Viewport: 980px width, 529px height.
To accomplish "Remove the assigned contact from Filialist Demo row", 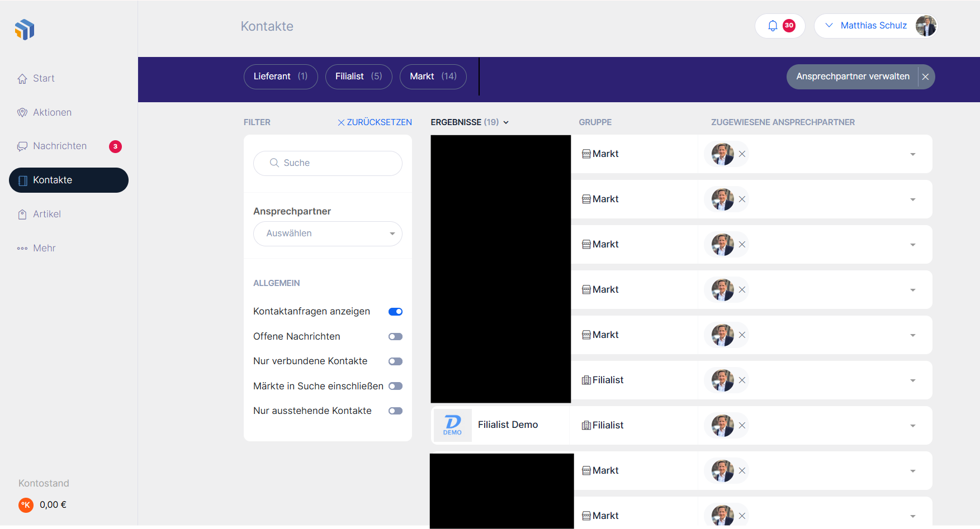I will pos(742,426).
